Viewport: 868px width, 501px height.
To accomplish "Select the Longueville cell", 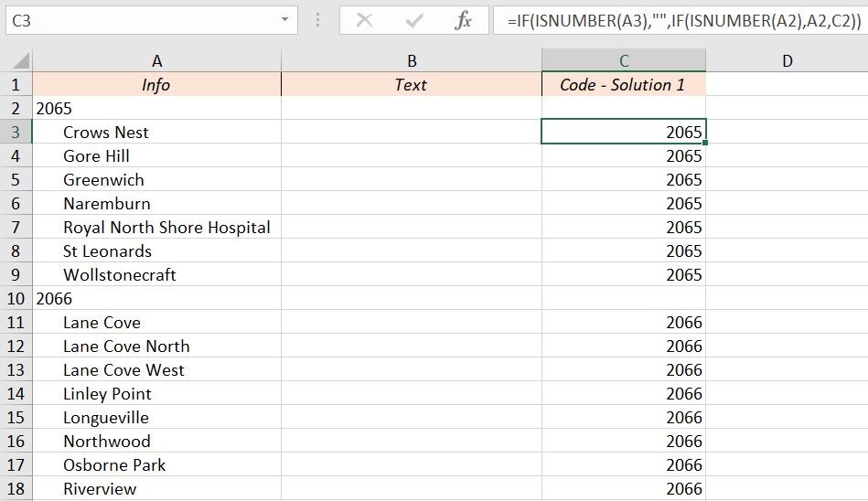I will coord(156,418).
